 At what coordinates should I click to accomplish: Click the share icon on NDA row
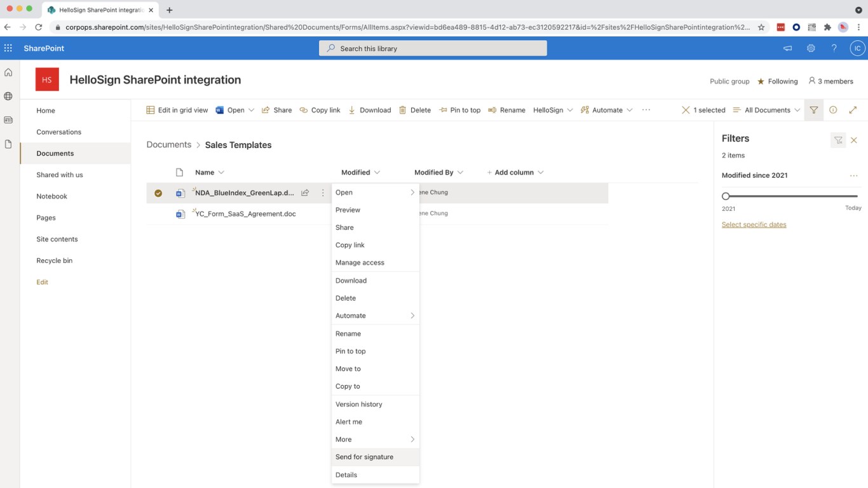pos(305,193)
